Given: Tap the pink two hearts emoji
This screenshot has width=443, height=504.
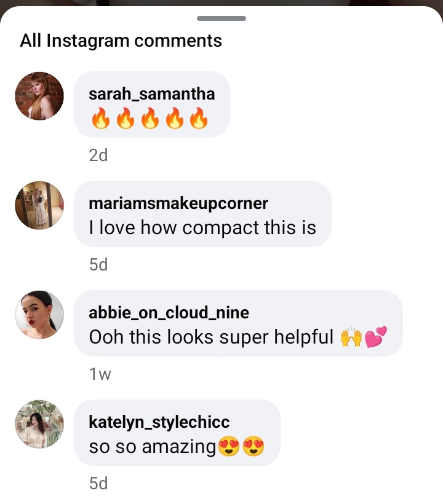Looking at the screenshot, I should (376, 338).
